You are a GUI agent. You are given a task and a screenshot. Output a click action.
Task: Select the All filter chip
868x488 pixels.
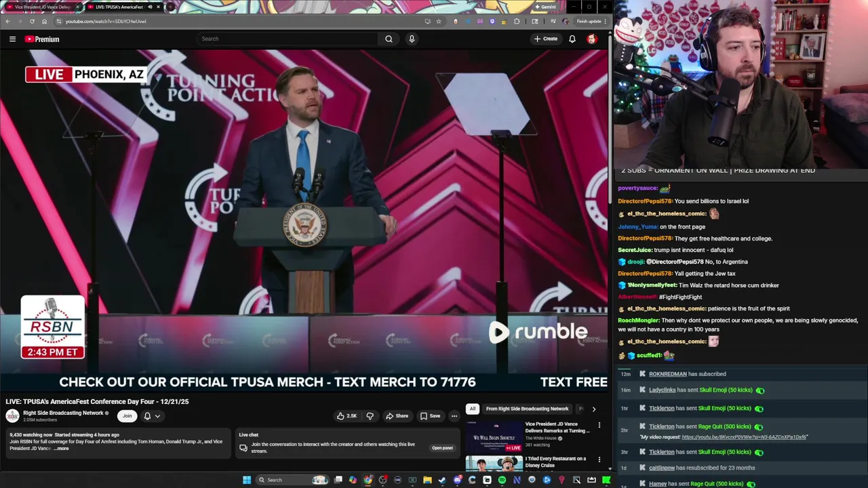tap(472, 409)
